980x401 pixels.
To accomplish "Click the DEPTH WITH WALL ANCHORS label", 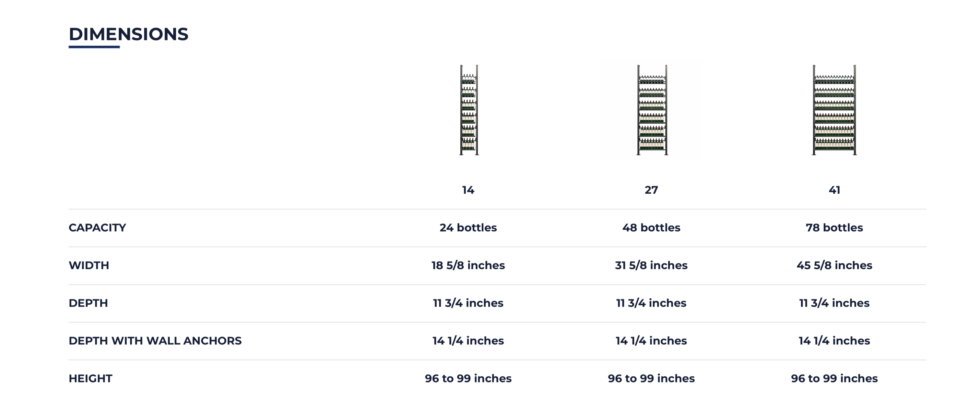I will tap(155, 341).
